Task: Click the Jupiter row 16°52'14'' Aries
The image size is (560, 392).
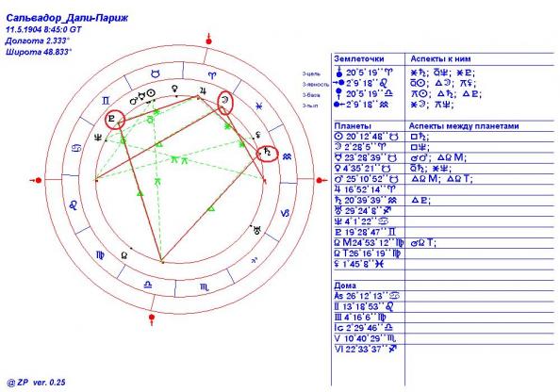Action: [366, 189]
